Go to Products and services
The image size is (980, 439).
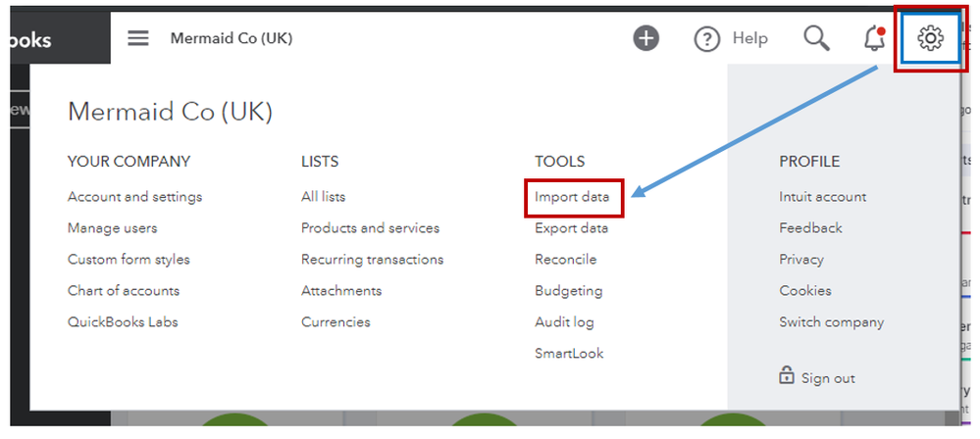(370, 228)
